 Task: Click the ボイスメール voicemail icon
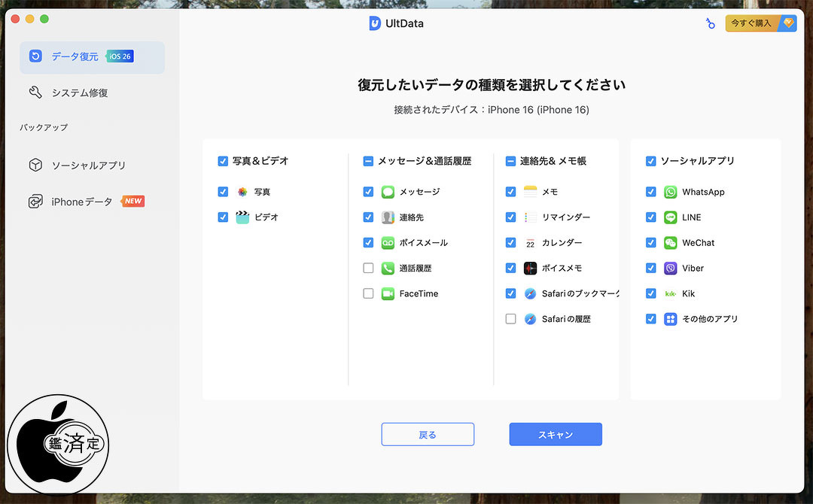388,242
